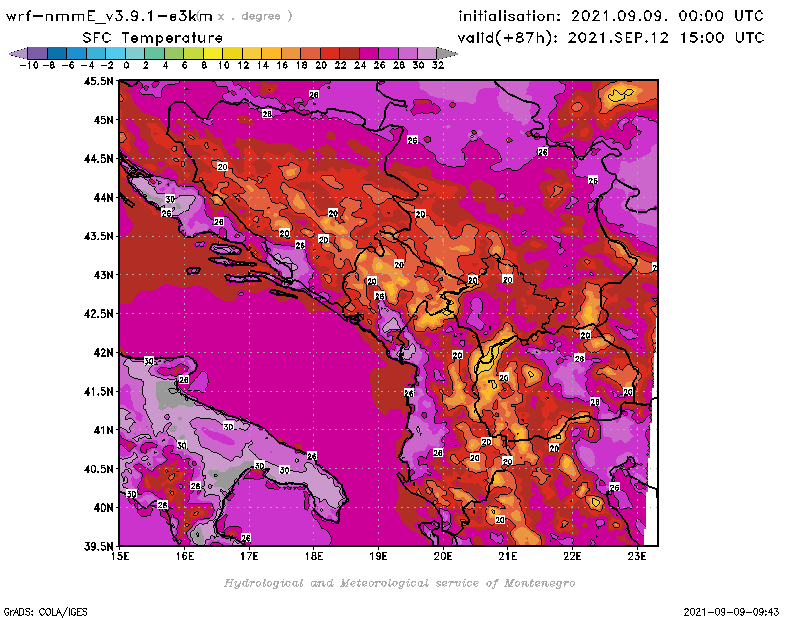
Task: Click the '20E' longitude label
Action: tap(443, 556)
